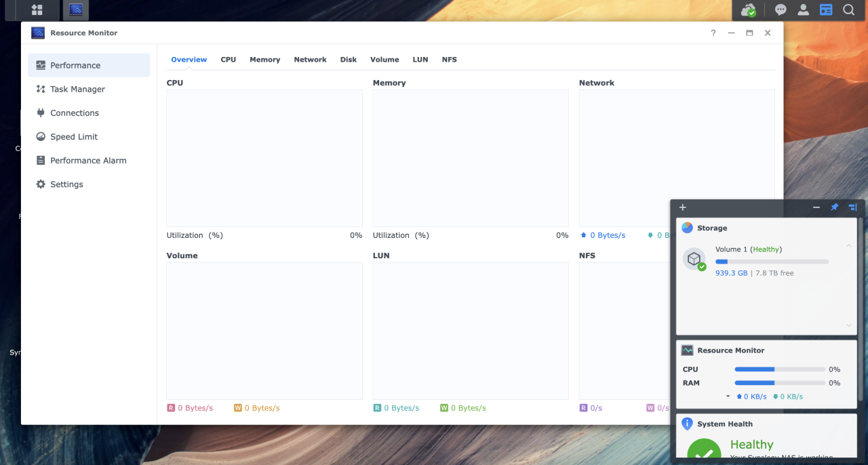The height and width of the screenshot is (465, 868).
Task: Click the Settings gear icon in sidebar
Action: point(41,184)
